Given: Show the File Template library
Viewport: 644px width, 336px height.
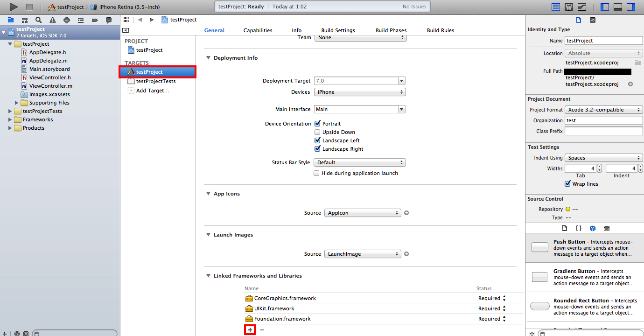Looking at the screenshot, I should pos(565,228).
